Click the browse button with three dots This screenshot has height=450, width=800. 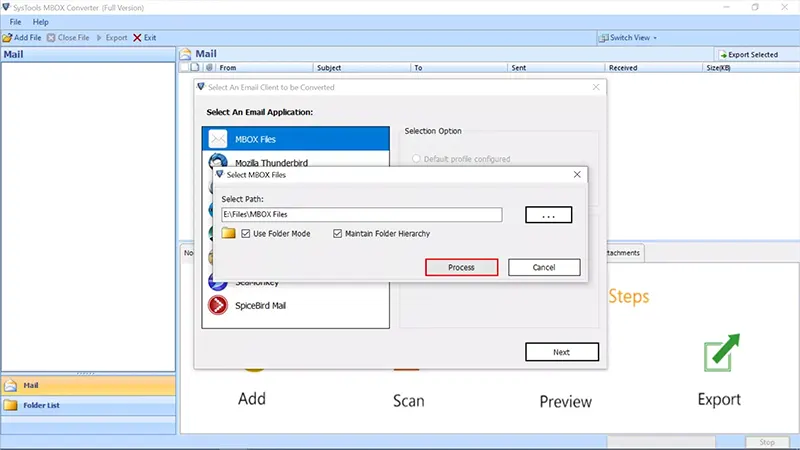point(548,215)
